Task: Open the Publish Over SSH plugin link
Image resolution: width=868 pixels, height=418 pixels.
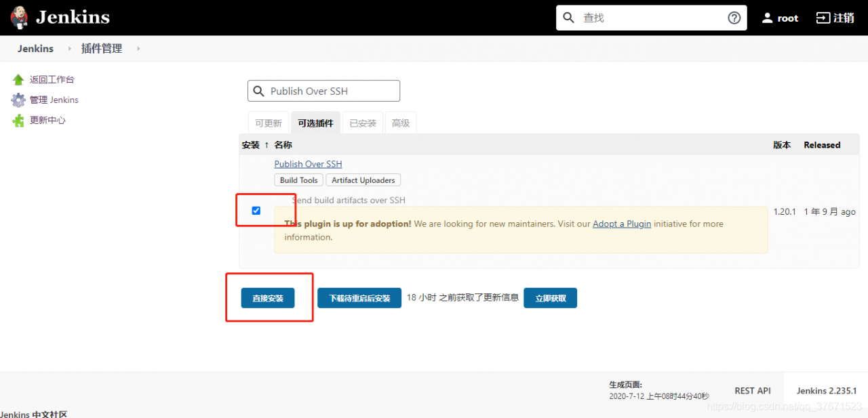Action: coord(308,164)
